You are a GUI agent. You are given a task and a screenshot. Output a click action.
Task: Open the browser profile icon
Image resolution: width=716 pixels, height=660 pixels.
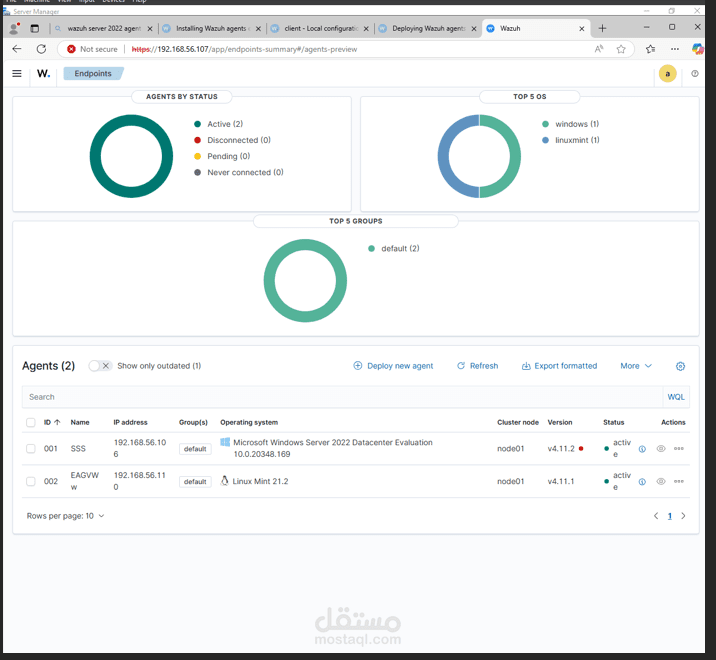pos(14,28)
